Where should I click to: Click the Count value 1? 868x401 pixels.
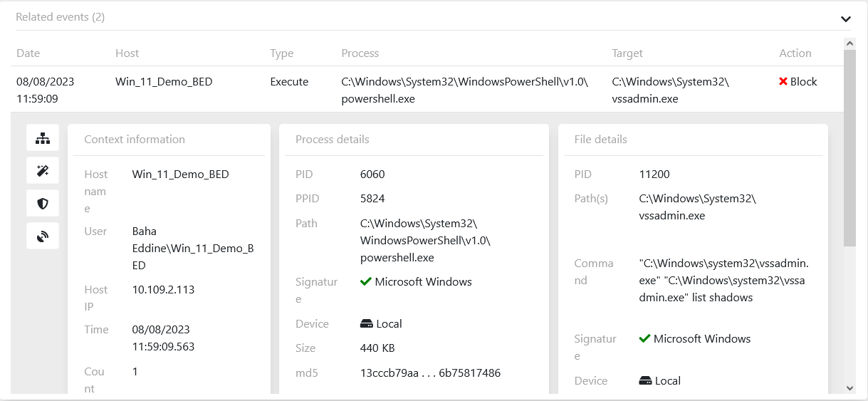click(135, 372)
